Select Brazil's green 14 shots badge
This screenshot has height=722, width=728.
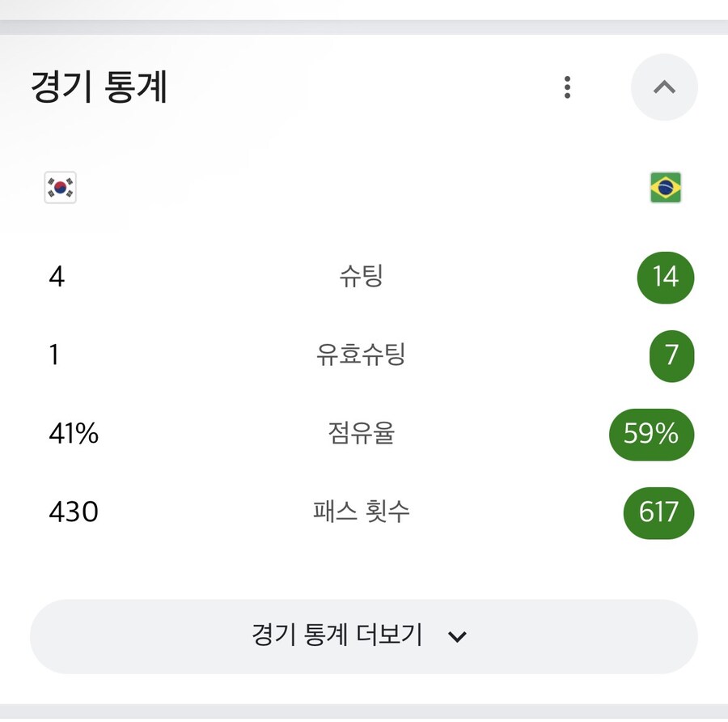(x=665, y=278)
